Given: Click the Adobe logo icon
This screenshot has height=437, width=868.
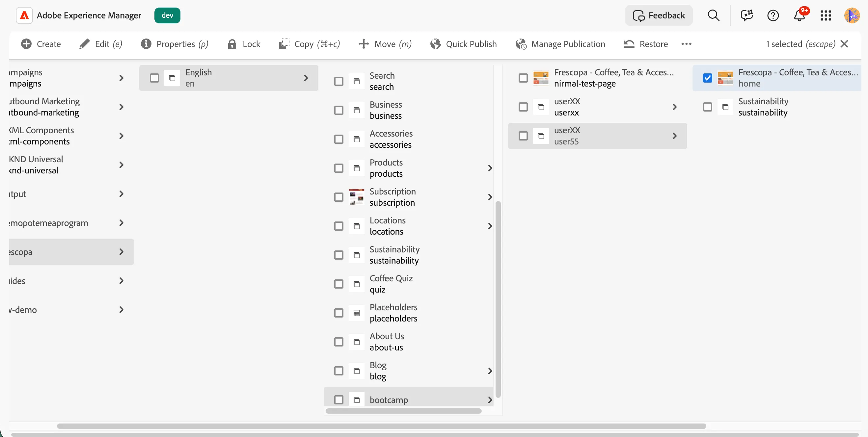Looking at the screenshot, I should pyautogui.click(x=24, y=15).
